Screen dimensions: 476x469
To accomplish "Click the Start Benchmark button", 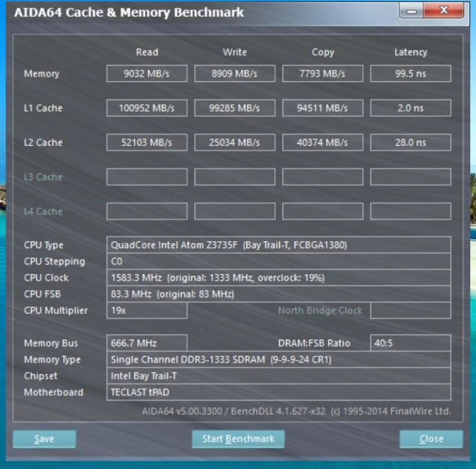I will (x=239, y=439).
